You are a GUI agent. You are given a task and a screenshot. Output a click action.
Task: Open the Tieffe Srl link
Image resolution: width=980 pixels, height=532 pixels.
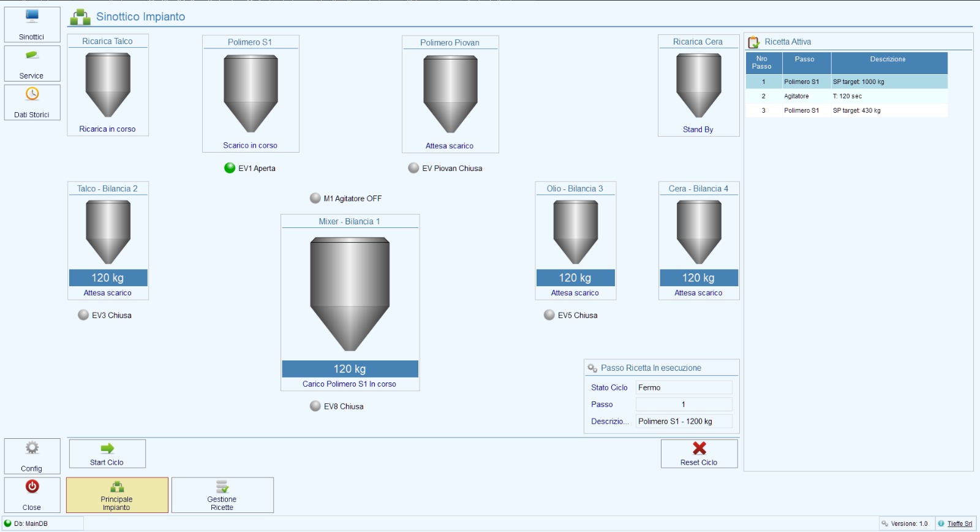click(x=959, y=523)
